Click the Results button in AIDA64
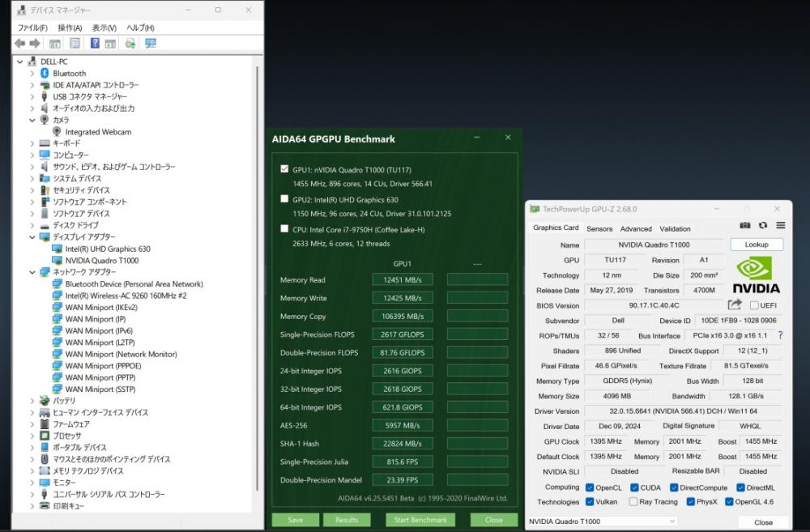 [347, 520]
